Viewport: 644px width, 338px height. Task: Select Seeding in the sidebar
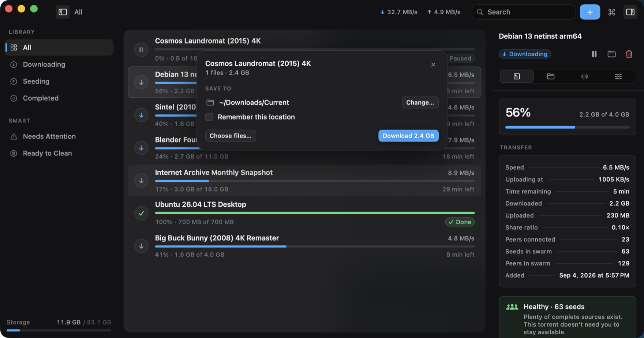click(59, 81)
